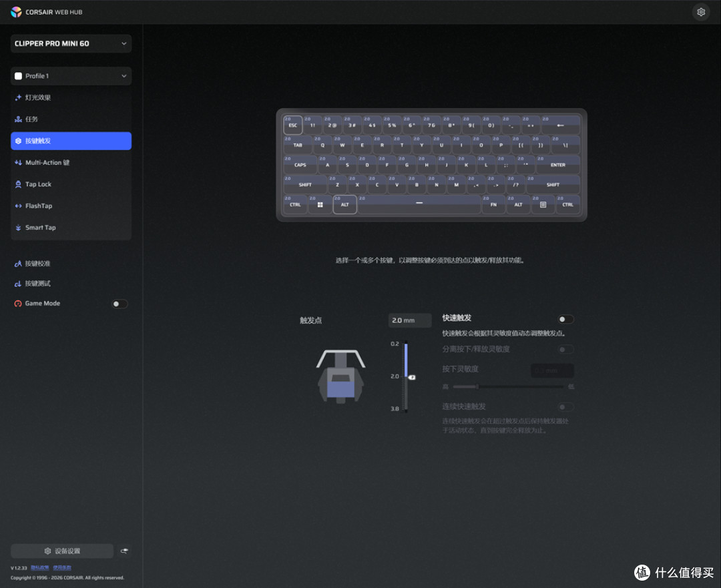Click the 设备设置 device settings button
The image size is (721, 588).
(x=62, y=551)
